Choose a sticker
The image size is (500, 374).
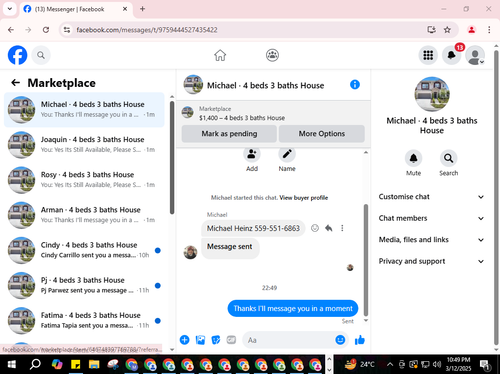[x=216, y=340]
